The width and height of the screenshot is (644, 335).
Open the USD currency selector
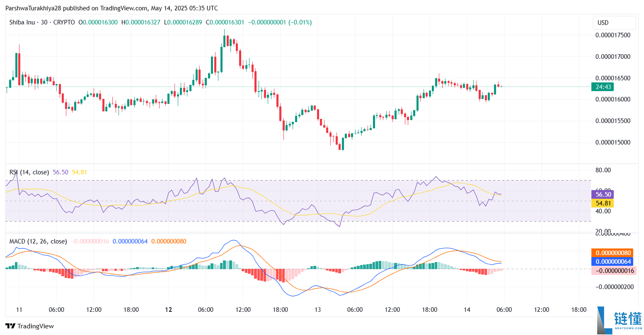tap(614, 23)
